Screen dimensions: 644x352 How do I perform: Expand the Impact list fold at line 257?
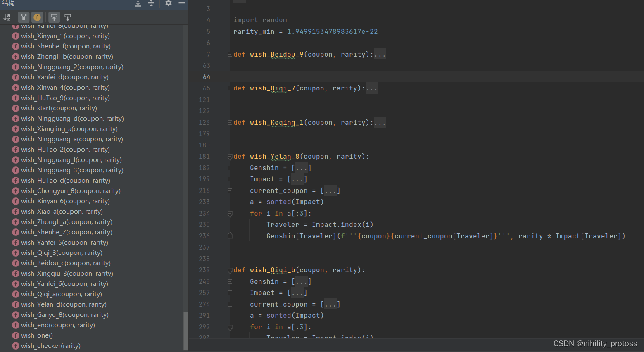pyautogui.click(x=230, y=293)
